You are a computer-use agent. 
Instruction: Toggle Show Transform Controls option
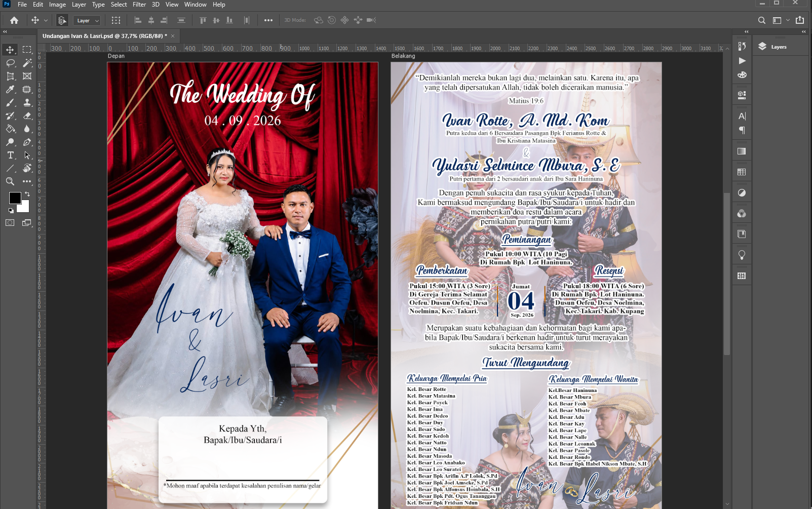(116, 20)
